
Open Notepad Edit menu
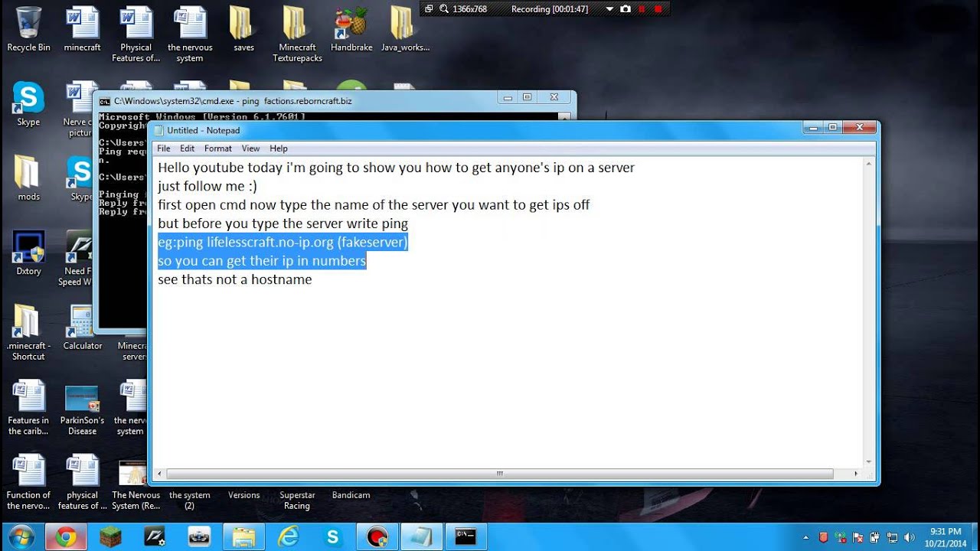click(x=188, y=148)
